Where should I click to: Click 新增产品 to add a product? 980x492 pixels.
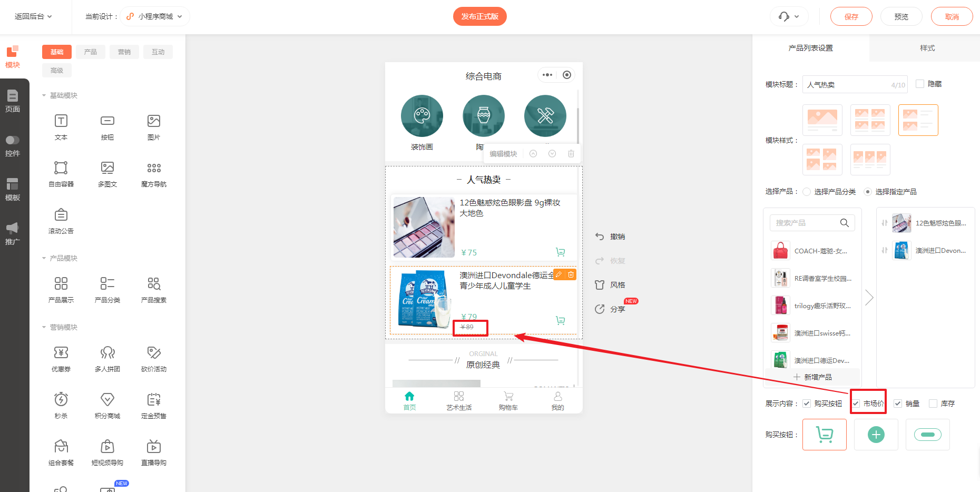pyautogui.click(x=813, y=377)
